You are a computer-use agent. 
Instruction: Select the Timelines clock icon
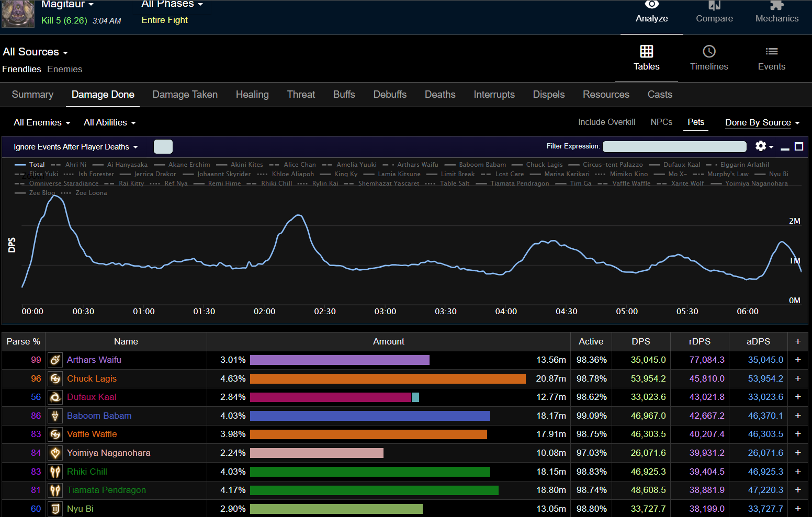(x=709, y=51)
